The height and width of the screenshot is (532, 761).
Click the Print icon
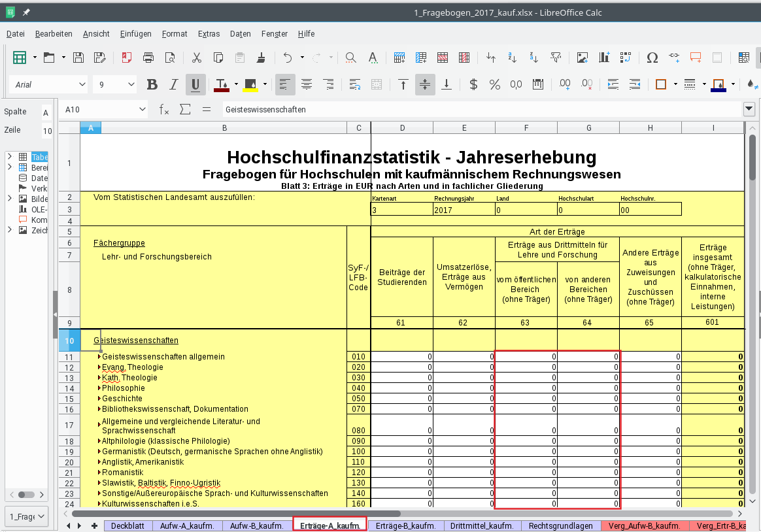pos(148,58)
